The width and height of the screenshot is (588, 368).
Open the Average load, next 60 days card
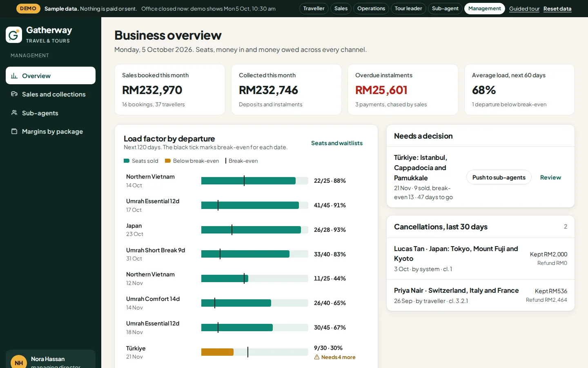click(519, 90)
